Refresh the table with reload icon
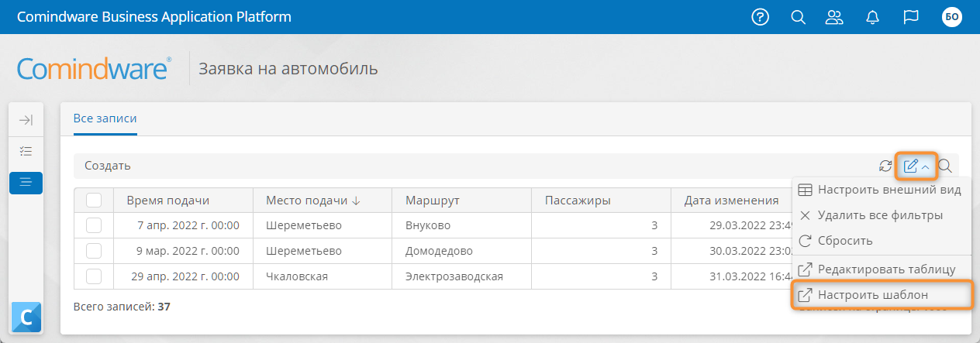980x343 pixels. point(885,165)
